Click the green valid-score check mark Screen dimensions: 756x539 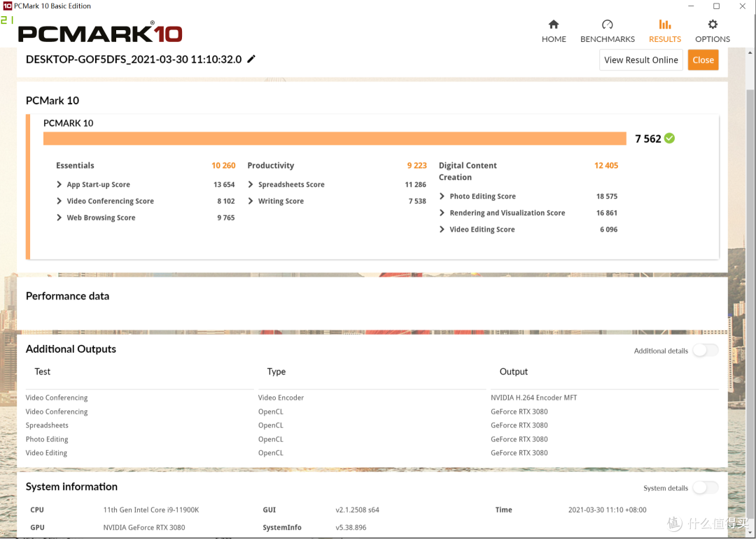click(x=669, y=139)
